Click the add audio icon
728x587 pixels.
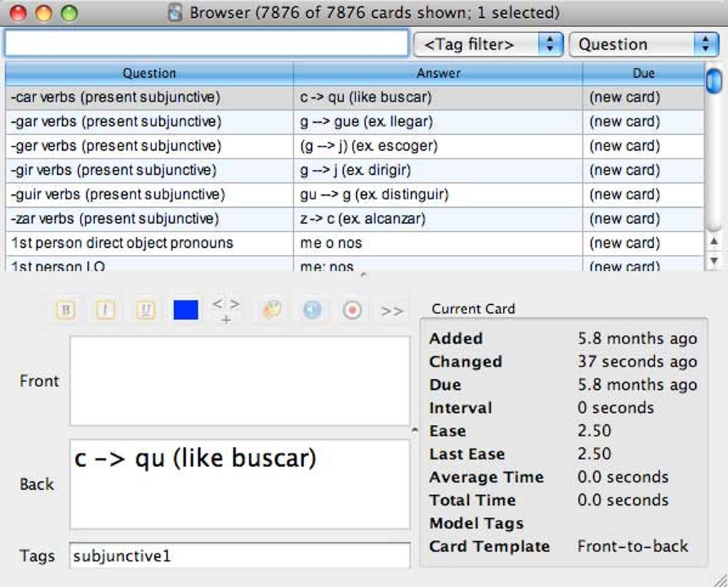(x=312, y=310)
